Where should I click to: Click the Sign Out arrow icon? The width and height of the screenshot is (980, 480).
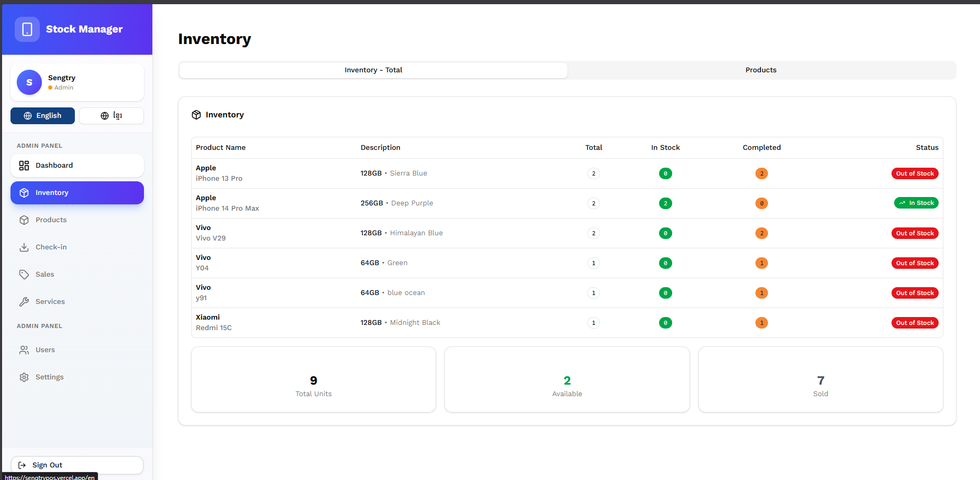tap(22, 465)
